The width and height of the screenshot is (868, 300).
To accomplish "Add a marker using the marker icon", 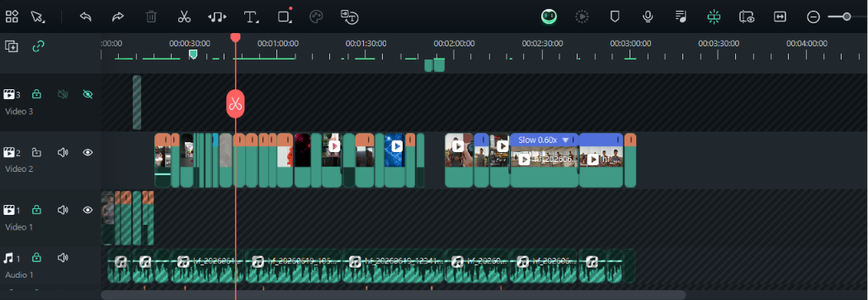I will click(615, 17).
